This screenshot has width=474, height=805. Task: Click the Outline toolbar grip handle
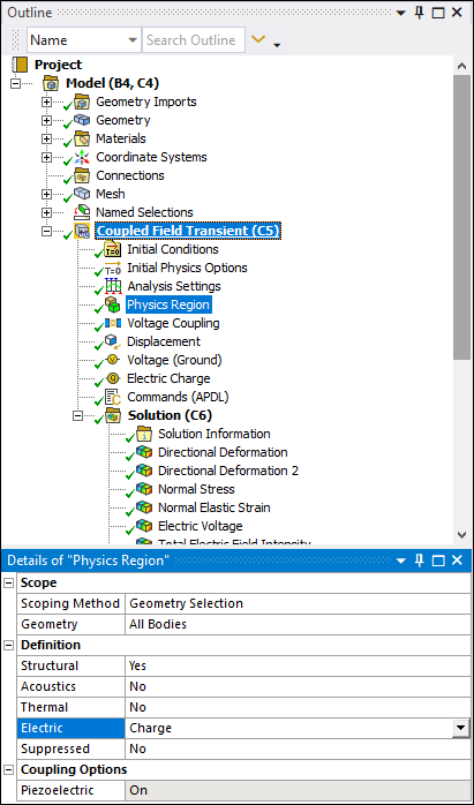(16, 40)
